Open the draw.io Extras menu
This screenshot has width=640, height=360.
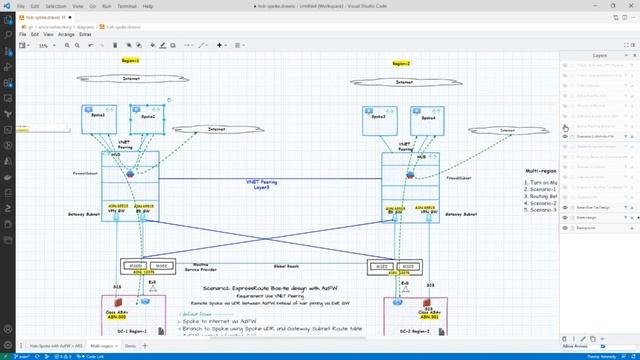85,34
